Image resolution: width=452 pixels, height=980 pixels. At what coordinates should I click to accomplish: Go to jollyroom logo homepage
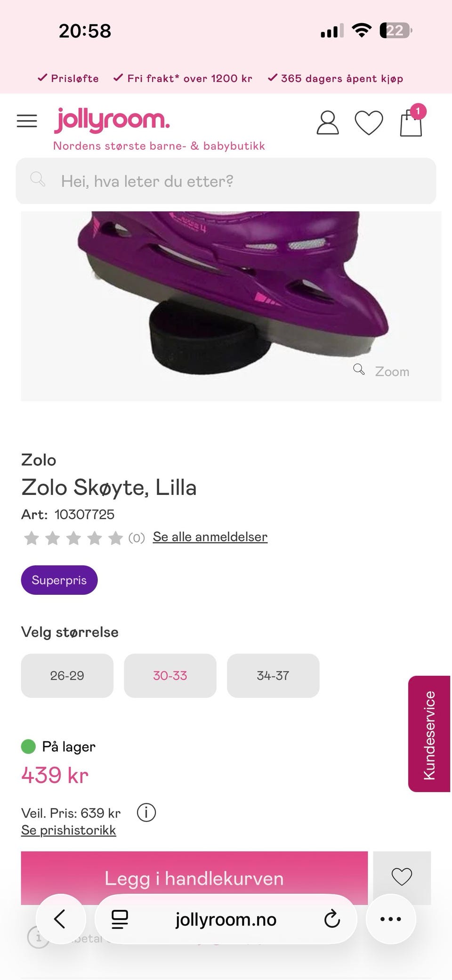click(x=112, y=121)
